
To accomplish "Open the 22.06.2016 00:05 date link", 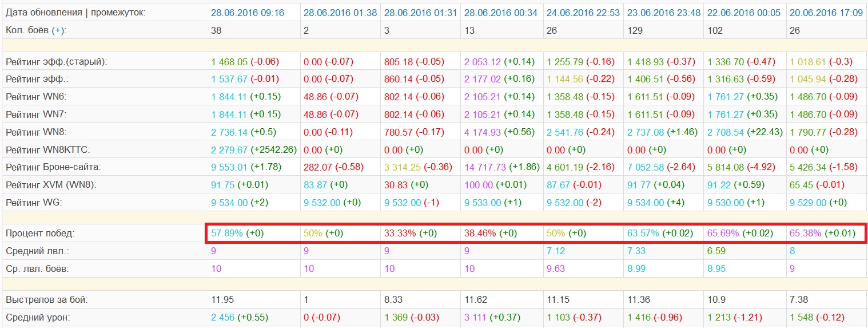I will (x=744, y=13).
